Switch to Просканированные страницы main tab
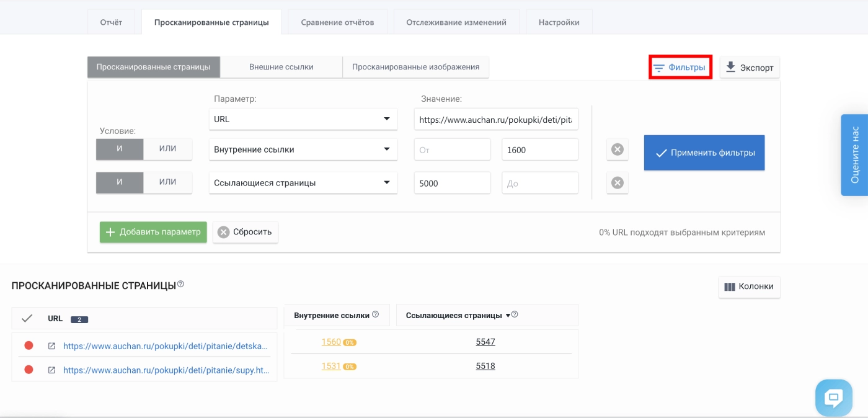 211,22
